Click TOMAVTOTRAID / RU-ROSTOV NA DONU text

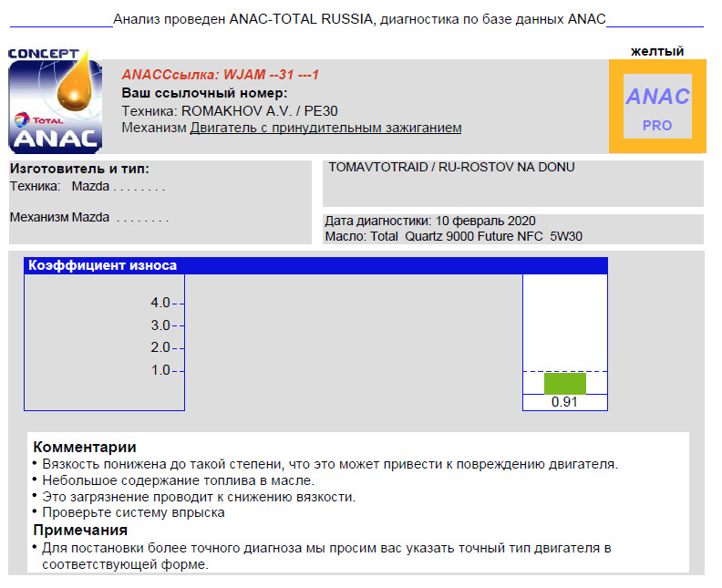pos(451,167)
